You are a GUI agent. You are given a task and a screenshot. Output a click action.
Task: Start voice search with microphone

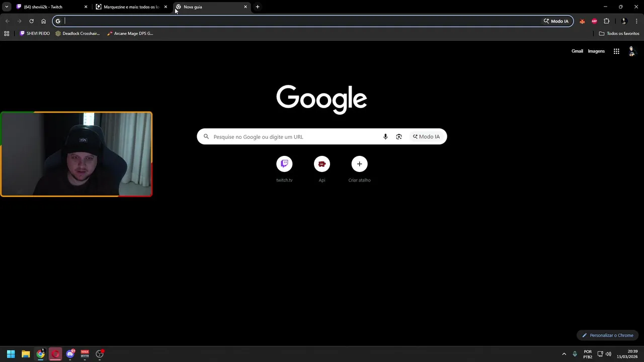coord(385,137)
